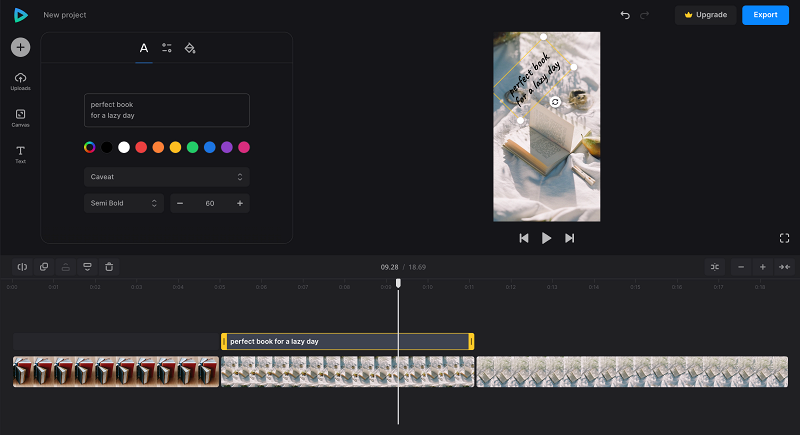Select the orange color swatch
Viewport: 800px width, 435px height.
(158, 147)
